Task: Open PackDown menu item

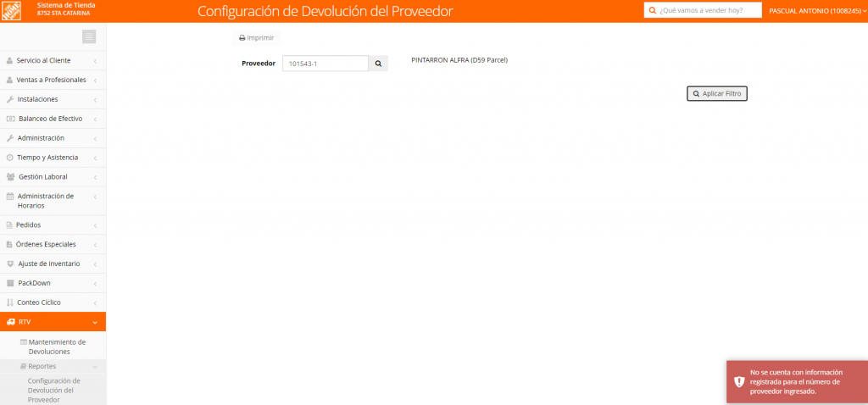Action: click(53, 283)
